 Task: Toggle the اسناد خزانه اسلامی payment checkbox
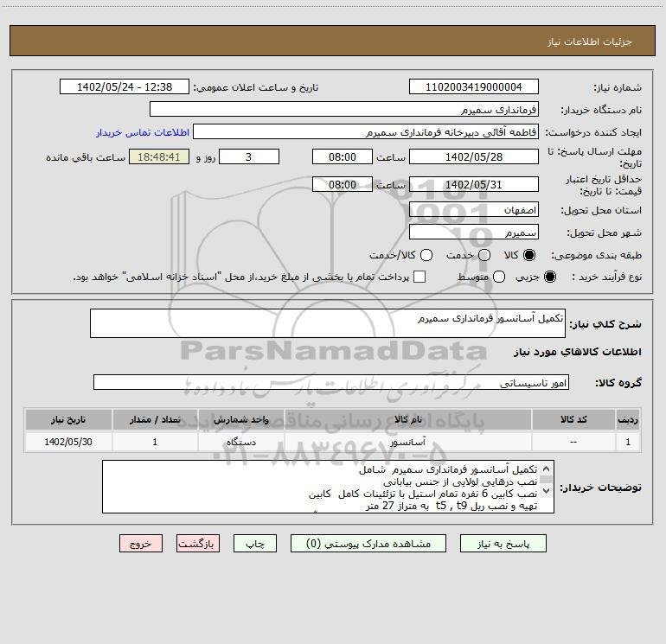419,277
